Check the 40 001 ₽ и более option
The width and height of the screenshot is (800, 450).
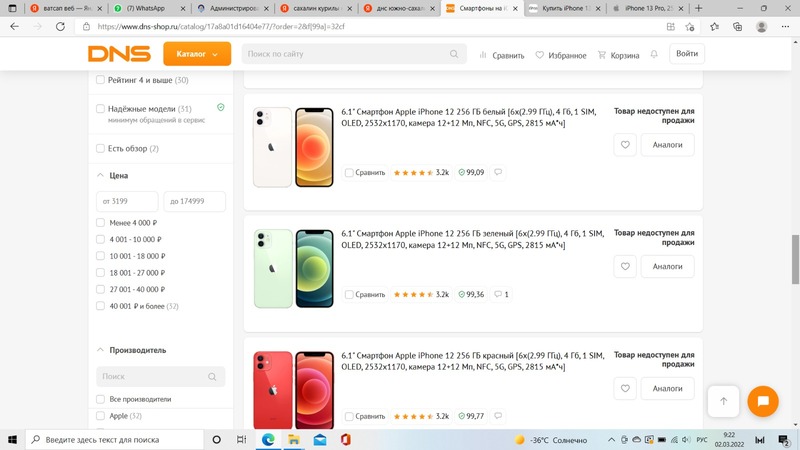tap(101, 306)
